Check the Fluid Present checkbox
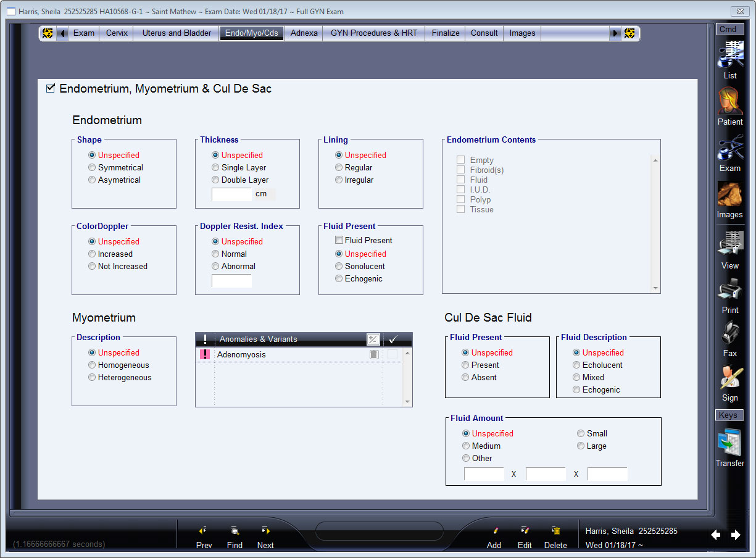756x558 pixels. pos(339,240)
